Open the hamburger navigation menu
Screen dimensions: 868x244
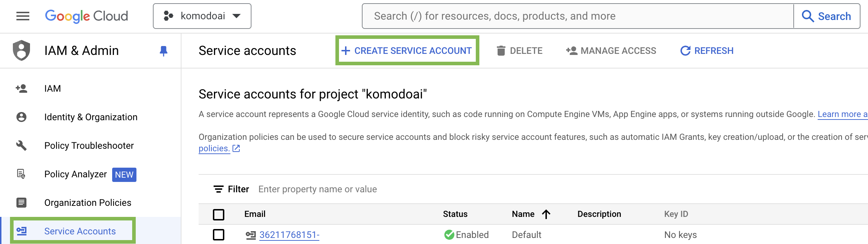coord(23,16)
